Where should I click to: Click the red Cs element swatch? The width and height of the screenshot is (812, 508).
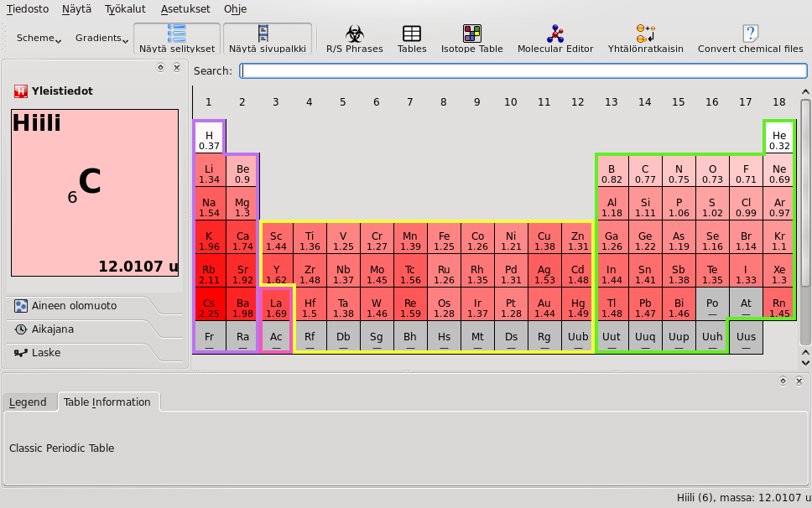209,308
